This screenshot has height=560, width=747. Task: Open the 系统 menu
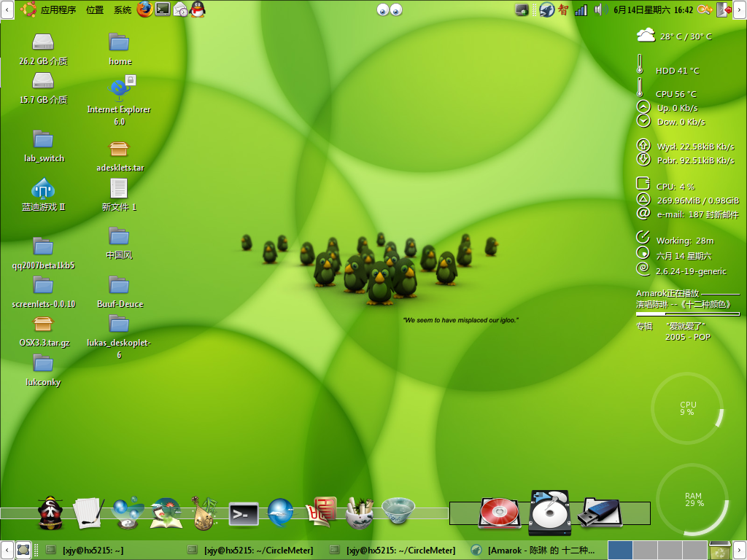click(123, 9)
